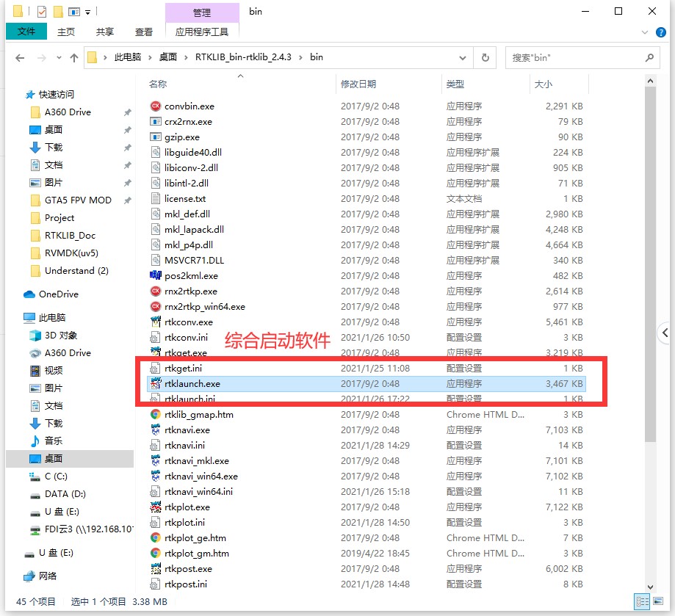Open the help question mark icon
Viewport: 675px width, 616px height.
pyautogui.click(x=661, y=32)
